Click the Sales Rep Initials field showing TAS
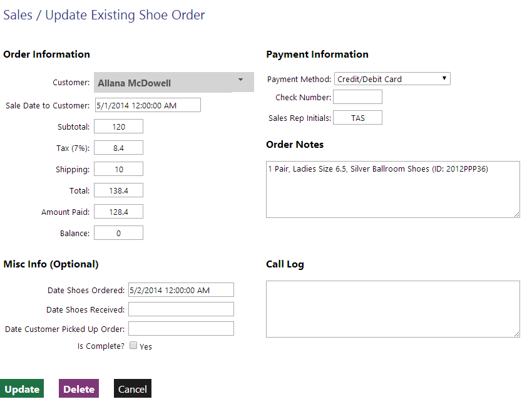Screen dimensions: 532x409 tap(357, 117)
